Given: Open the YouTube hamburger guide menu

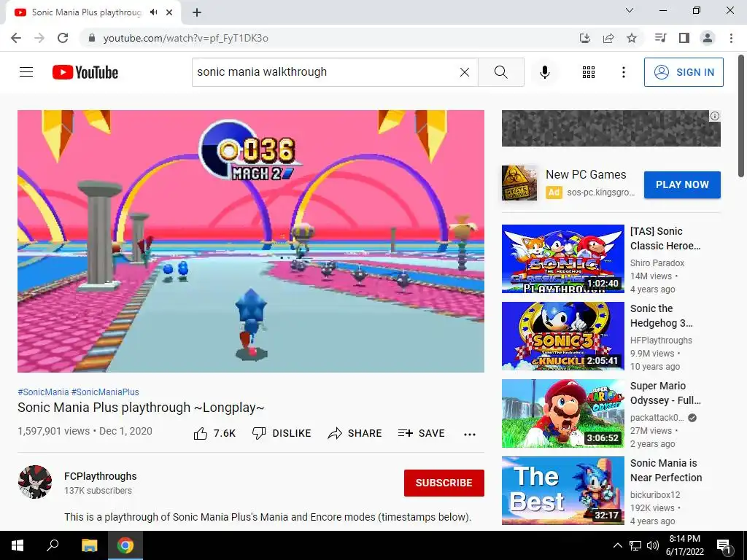Looking at the screenshot, I should click(x=26, y=72).
